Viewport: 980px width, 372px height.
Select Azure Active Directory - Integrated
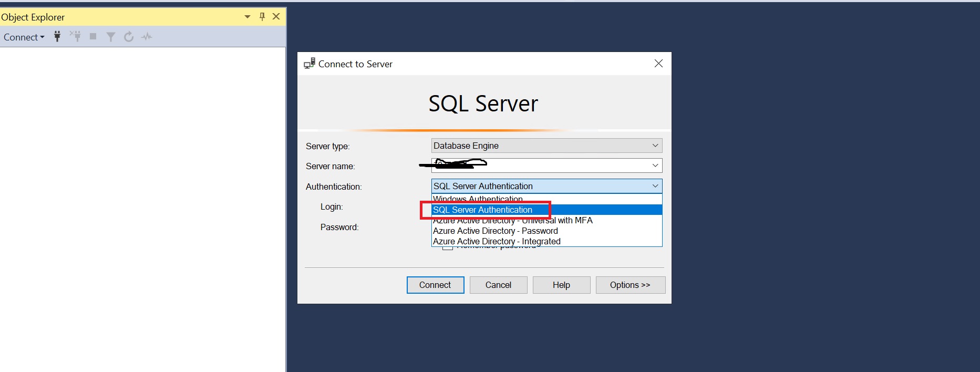pyautogui.click(x=546, y=241)
